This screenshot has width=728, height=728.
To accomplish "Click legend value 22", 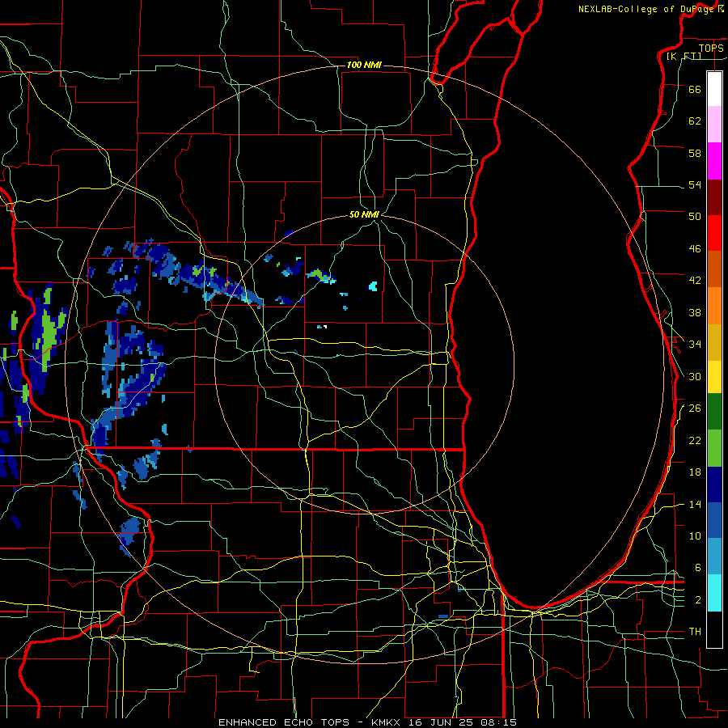I will point(695,440).
